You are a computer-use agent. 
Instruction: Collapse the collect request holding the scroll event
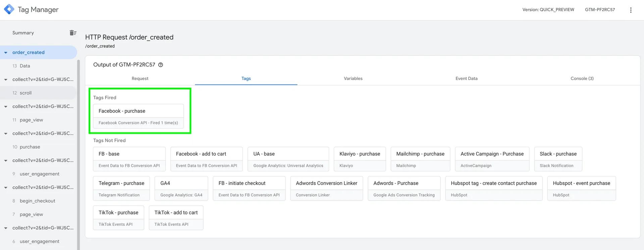tap(6, 80)
